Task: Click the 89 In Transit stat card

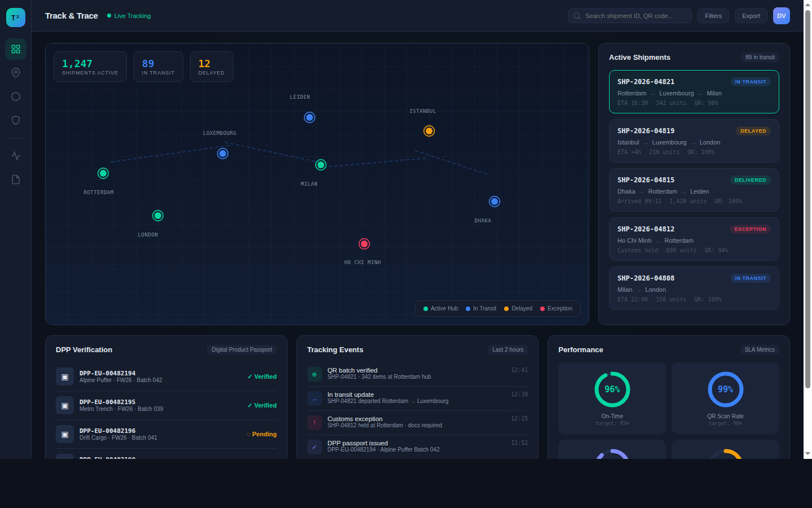Action: point(158,67)
